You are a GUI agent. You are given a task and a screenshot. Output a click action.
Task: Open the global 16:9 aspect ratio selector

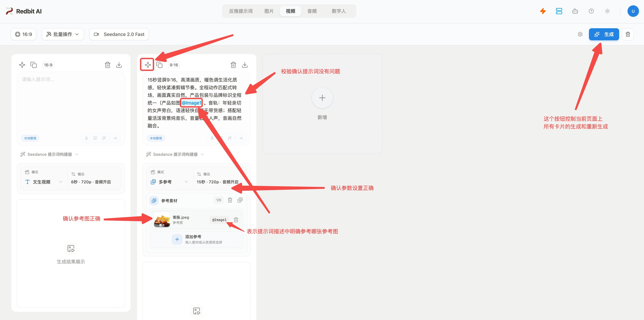[x=24, y=34]
